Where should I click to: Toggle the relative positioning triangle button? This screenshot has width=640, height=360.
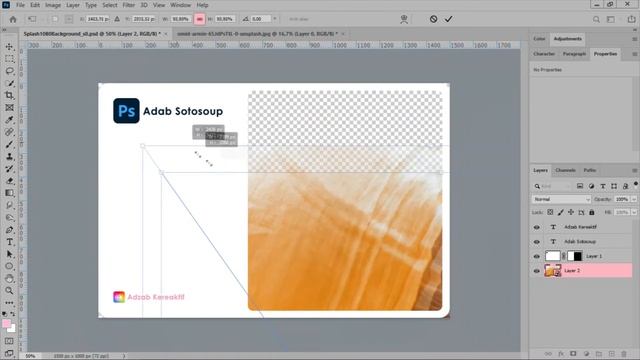tap(117, 19)
